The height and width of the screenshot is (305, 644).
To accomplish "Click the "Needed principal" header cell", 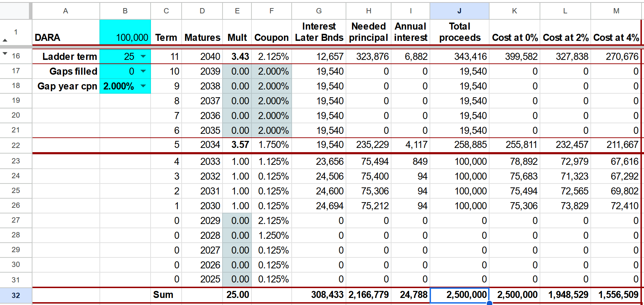I will pos(369,32).
